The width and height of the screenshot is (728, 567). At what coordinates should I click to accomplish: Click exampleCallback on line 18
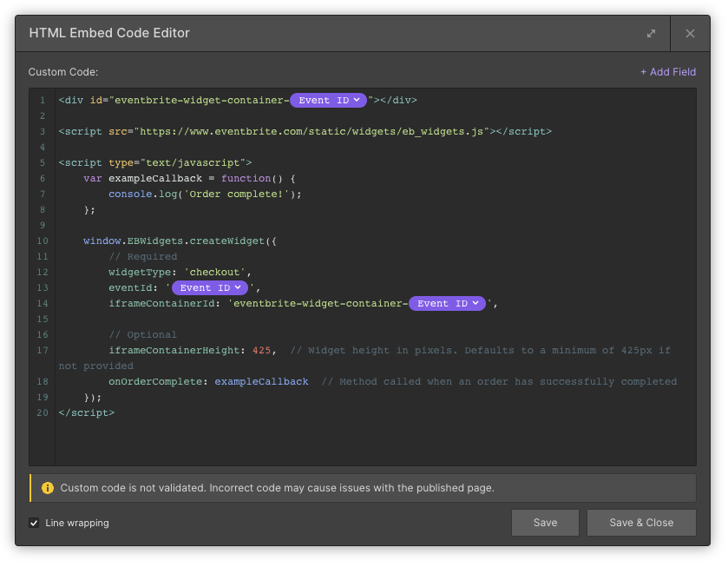pos(261,381)
